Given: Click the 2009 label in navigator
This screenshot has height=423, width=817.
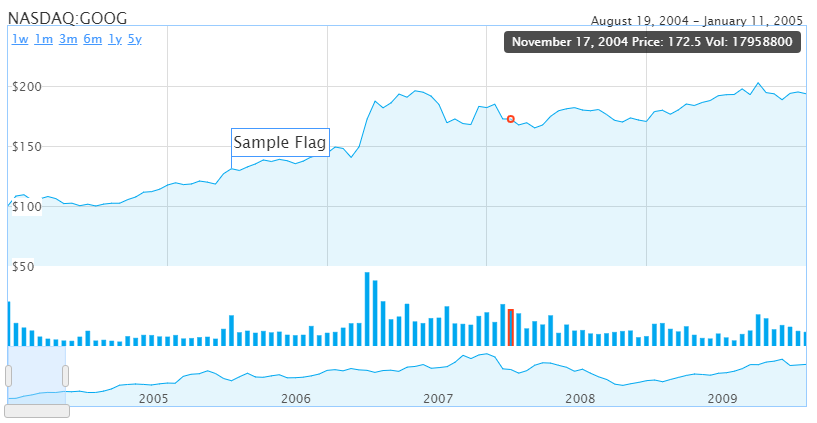Looking at the screenshot, I should tap(723, 399).
